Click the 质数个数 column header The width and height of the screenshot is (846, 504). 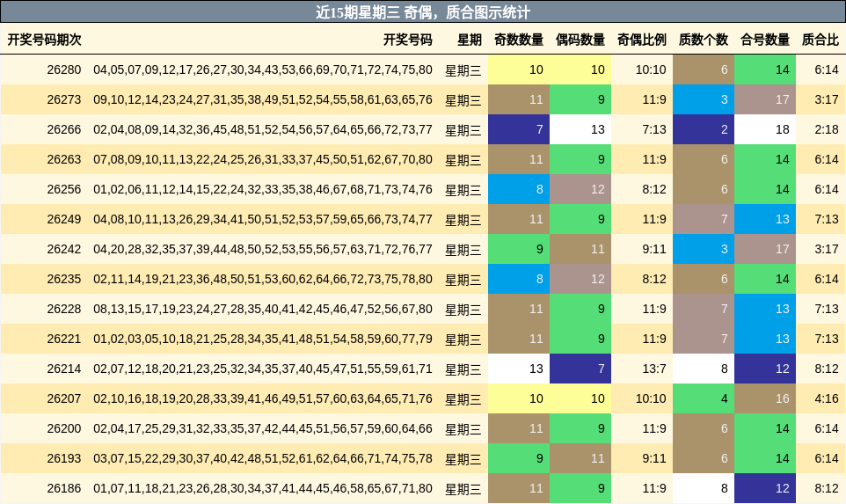pos(703,40)
